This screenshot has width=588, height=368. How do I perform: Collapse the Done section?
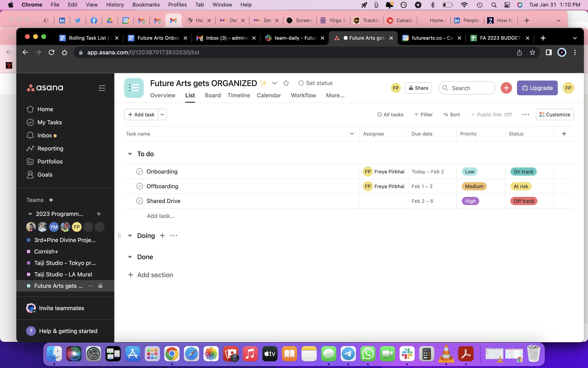[x=130, y=257]
